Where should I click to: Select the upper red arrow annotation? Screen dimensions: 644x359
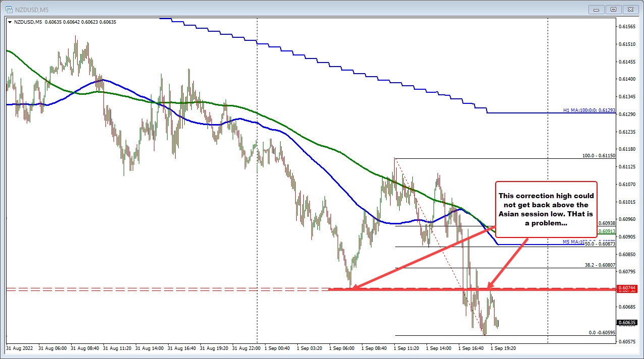coord(429,257)
